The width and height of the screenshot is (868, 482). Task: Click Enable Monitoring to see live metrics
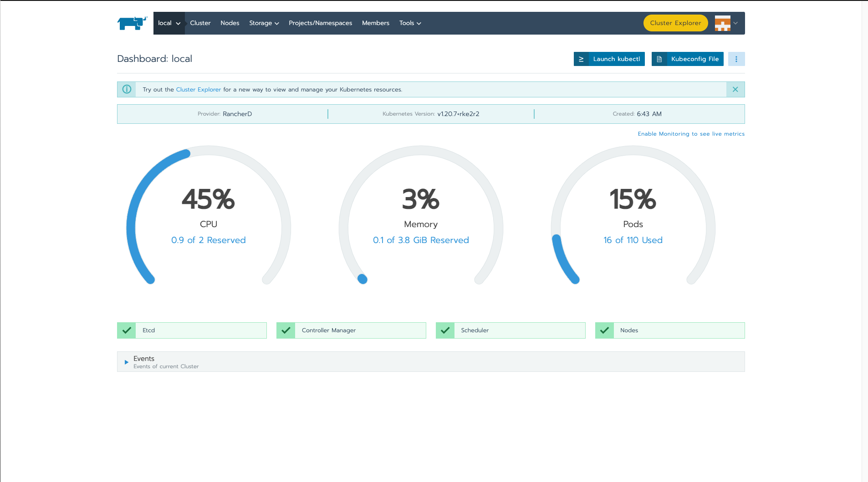tap(691, 134)
